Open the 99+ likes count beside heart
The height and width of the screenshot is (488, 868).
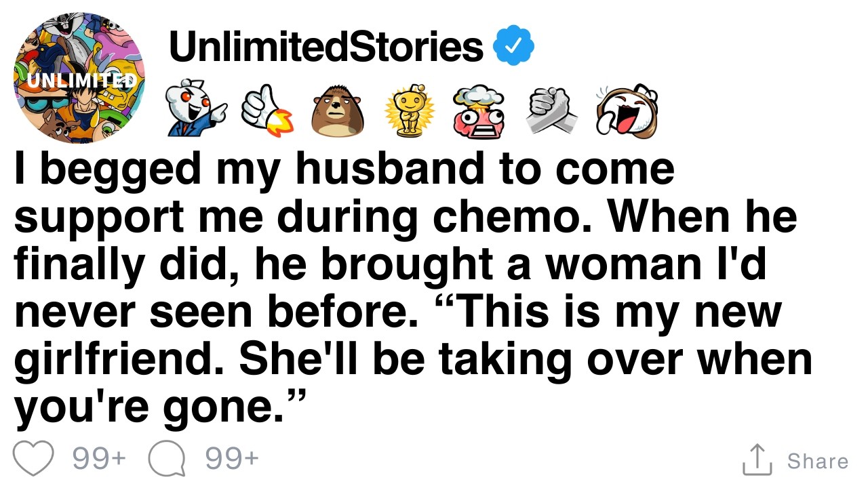pyautogui.click(x=99, y=460)
